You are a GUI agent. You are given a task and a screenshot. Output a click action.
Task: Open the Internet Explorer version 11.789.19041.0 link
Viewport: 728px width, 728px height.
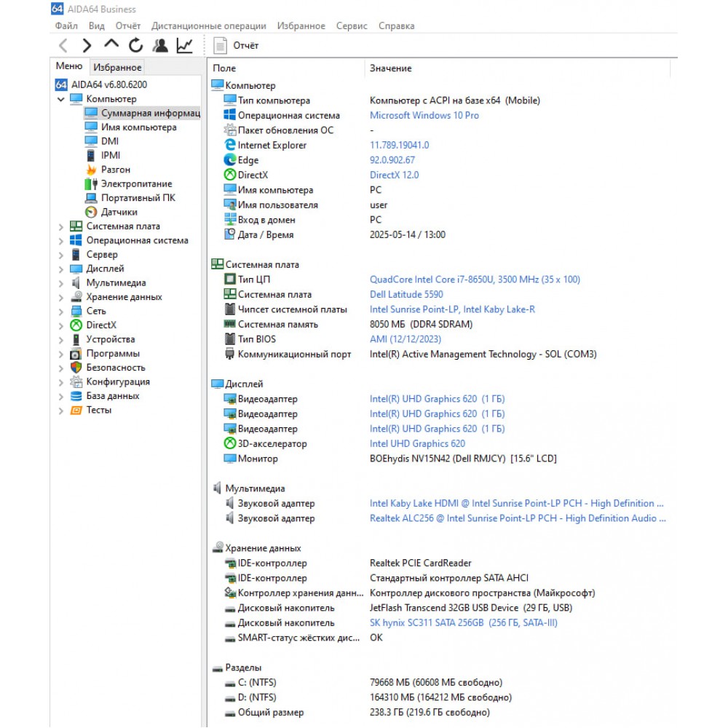coord(399,146)
